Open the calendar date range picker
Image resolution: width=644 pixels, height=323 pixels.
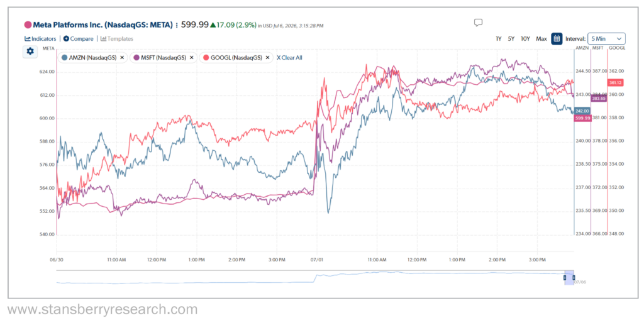point(557,39)
